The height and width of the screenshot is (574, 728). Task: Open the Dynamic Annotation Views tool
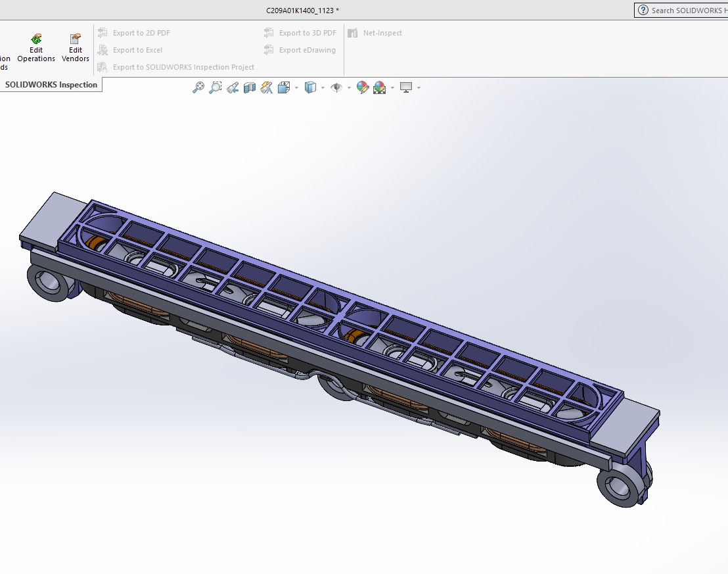pos(267,87)
